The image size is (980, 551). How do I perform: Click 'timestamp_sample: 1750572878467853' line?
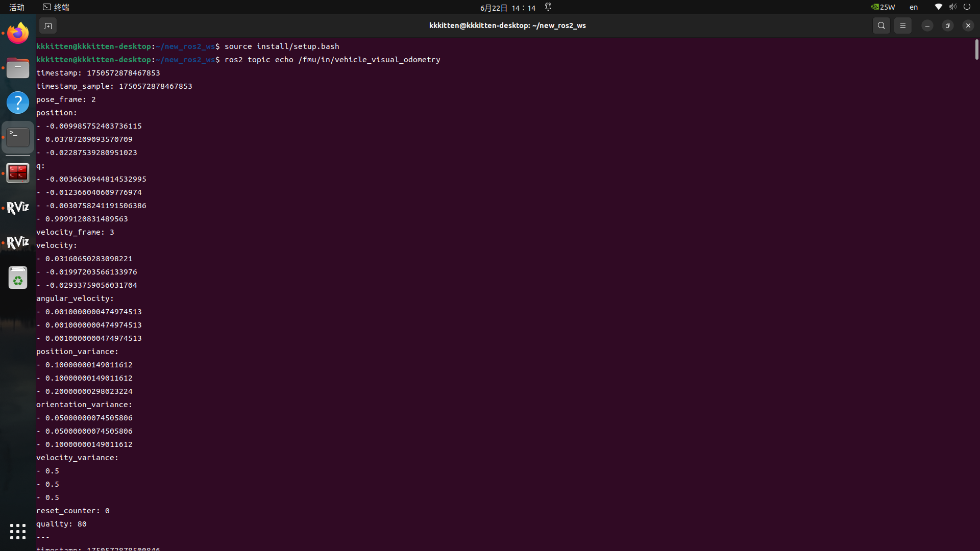114,86
